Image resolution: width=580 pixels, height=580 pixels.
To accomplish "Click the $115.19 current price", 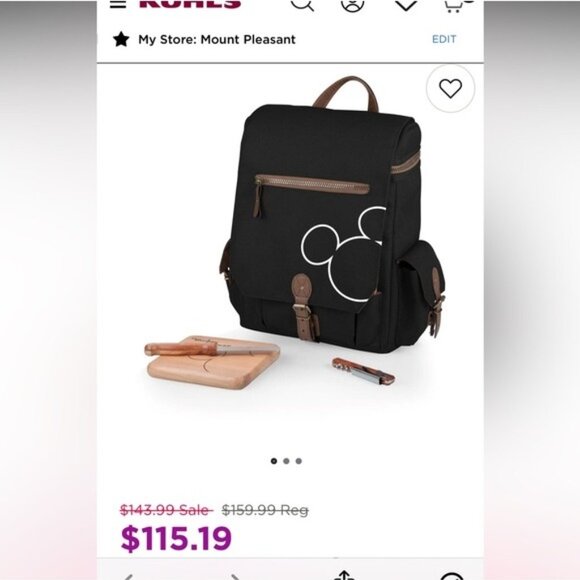I will pos(176,539).
